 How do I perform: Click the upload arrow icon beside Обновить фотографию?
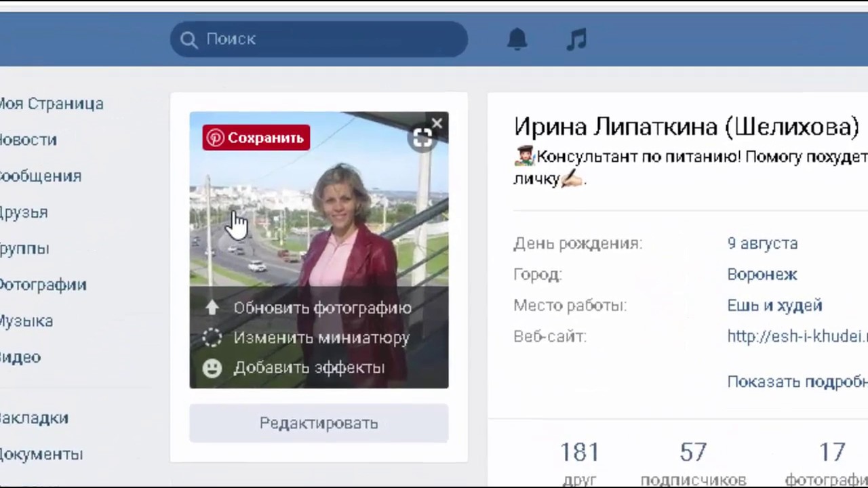212,308
